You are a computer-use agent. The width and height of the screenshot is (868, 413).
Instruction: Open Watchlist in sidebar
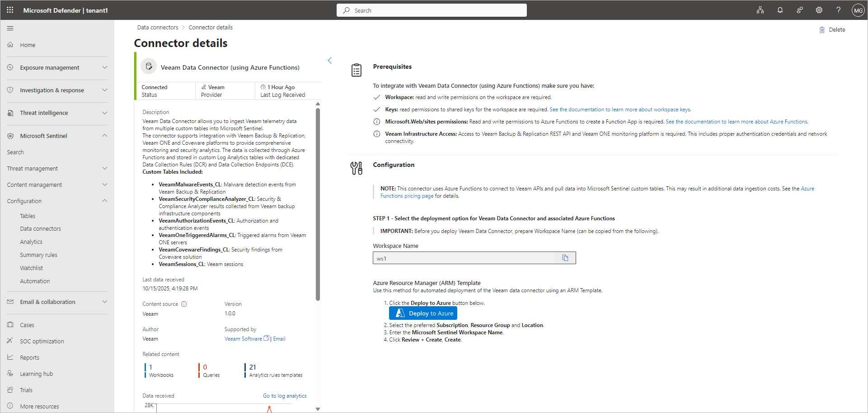click(31, 268)
